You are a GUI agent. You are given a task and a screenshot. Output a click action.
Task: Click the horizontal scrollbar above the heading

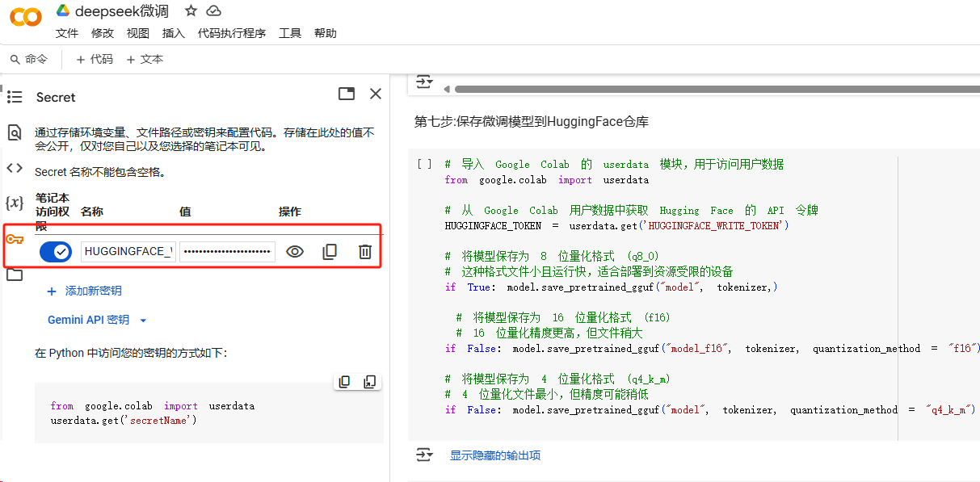pyautogui.click(x=716, y=89)
